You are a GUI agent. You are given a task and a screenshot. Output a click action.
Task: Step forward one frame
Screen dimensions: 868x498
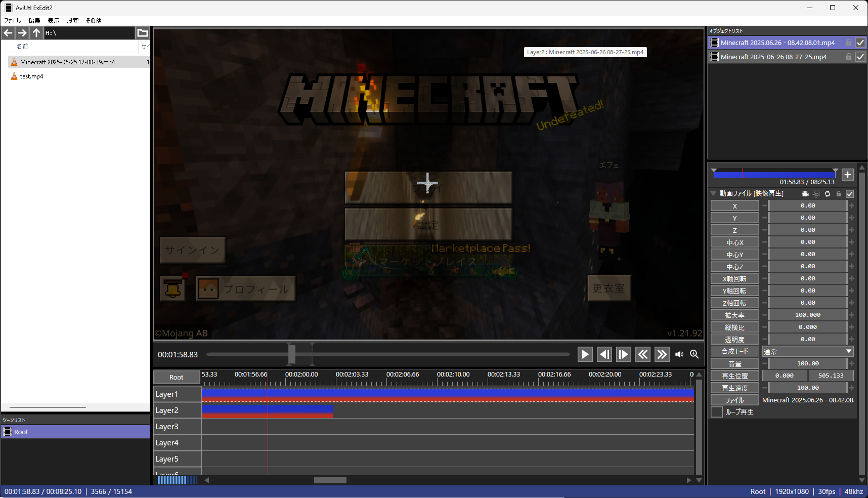pyautogui.click(x=624, y=354)
